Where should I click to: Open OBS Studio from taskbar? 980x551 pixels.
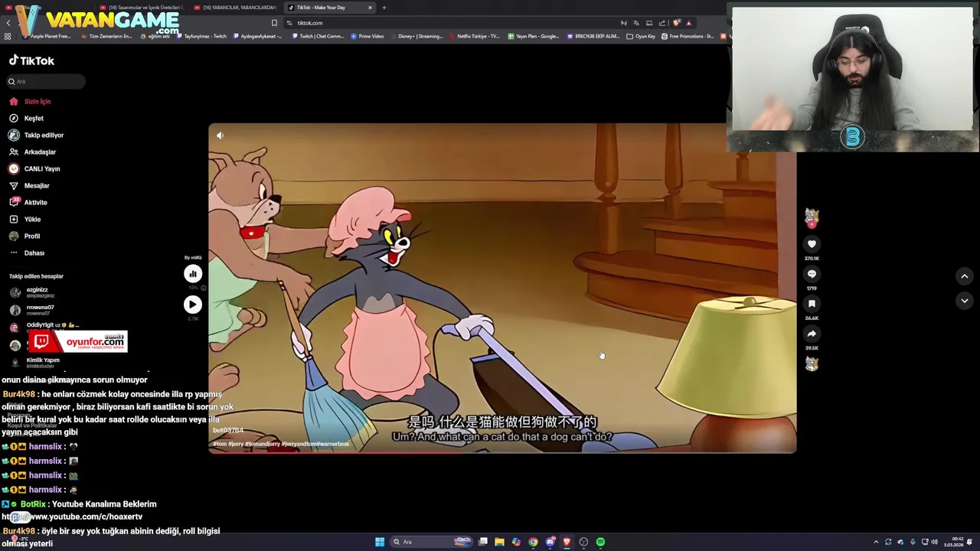tap(583, 542)
